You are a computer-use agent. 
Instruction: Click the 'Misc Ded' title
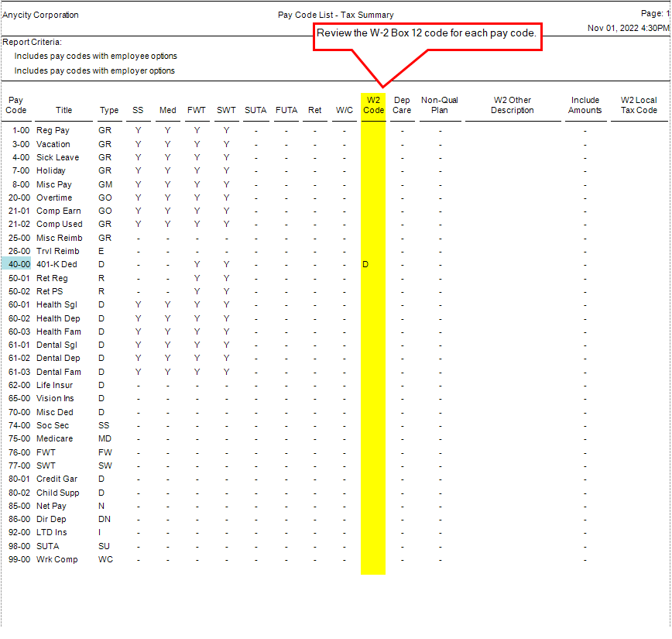click(x=55, y=412)
